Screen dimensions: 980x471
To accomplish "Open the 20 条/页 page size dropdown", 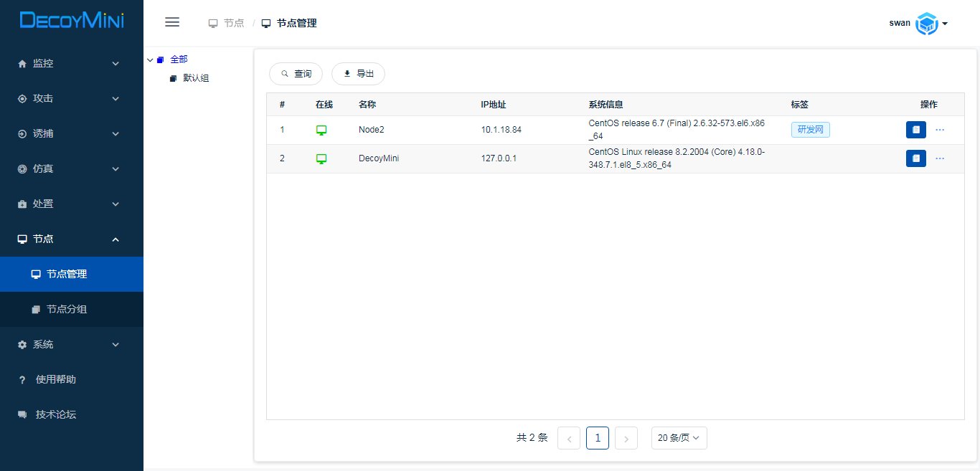I will [x=679, y=438].
